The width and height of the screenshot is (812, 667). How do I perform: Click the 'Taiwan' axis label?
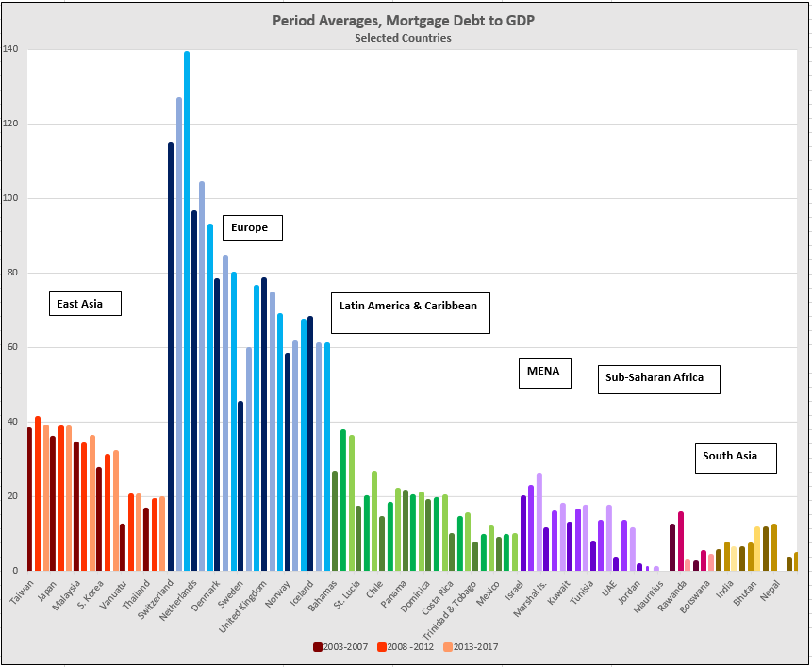[22, 588]
